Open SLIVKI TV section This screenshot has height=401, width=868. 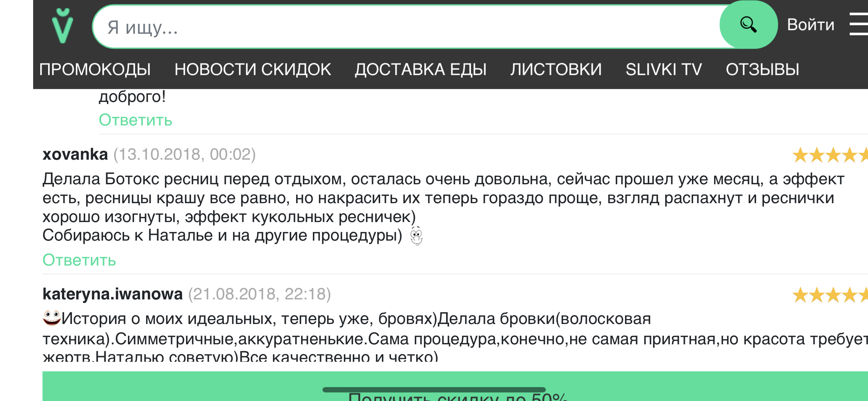coord(663,70)
